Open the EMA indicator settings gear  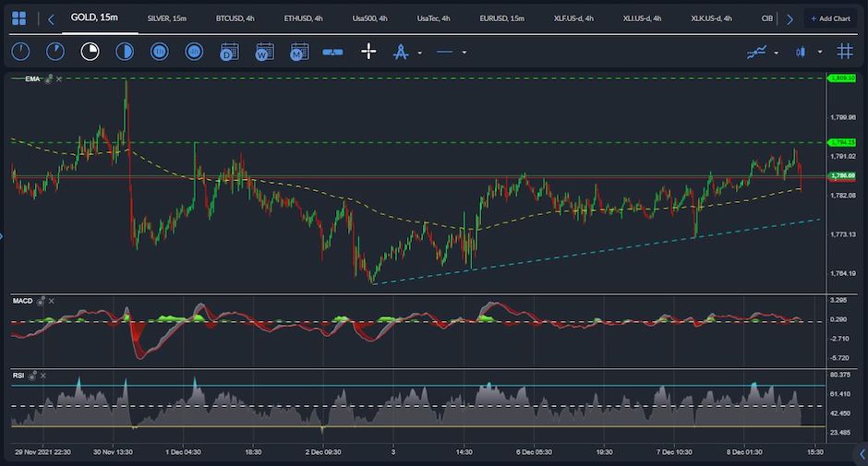click(49, 79)
